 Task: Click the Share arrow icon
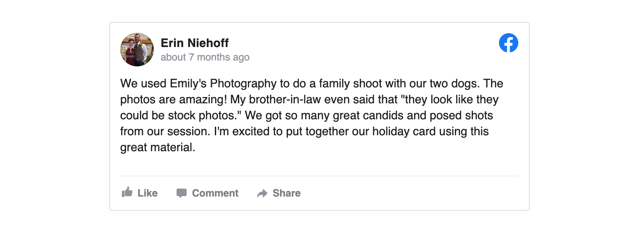262,193
